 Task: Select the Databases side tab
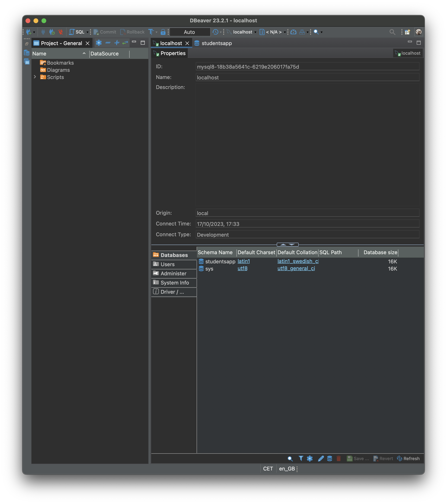(x=174, y=255)
